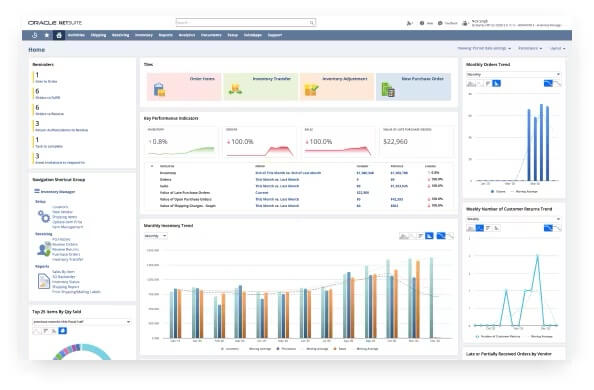
Task: Click the Inventory KPI sparkline card
Action: tap(182, 142)
